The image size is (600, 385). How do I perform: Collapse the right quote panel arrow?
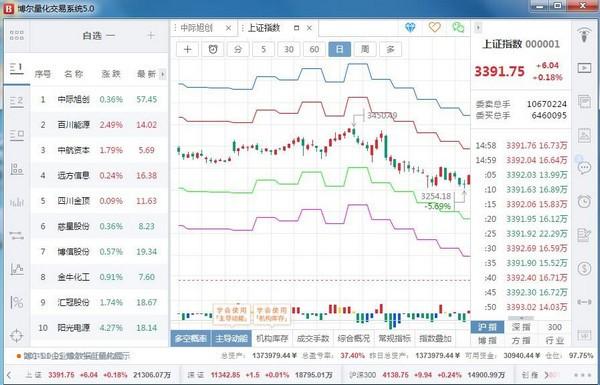tap(478, 28)
